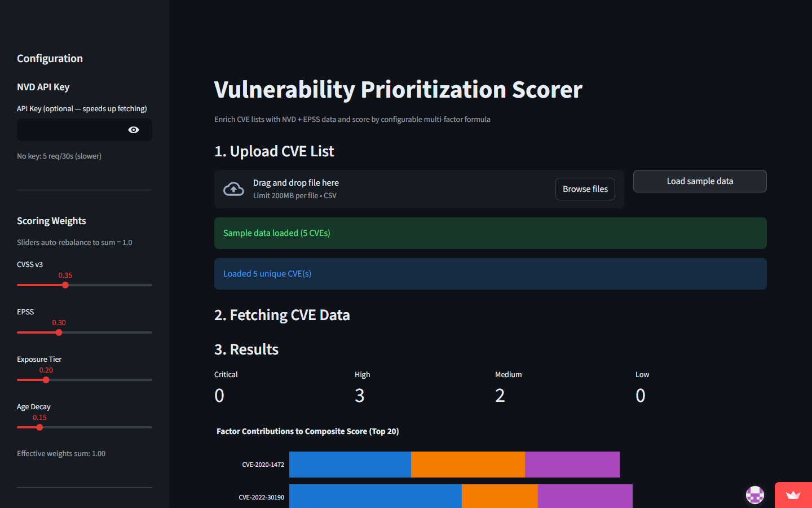
Task: Click the 'Sample data loaded' success banner
Action: pos(490,233)
